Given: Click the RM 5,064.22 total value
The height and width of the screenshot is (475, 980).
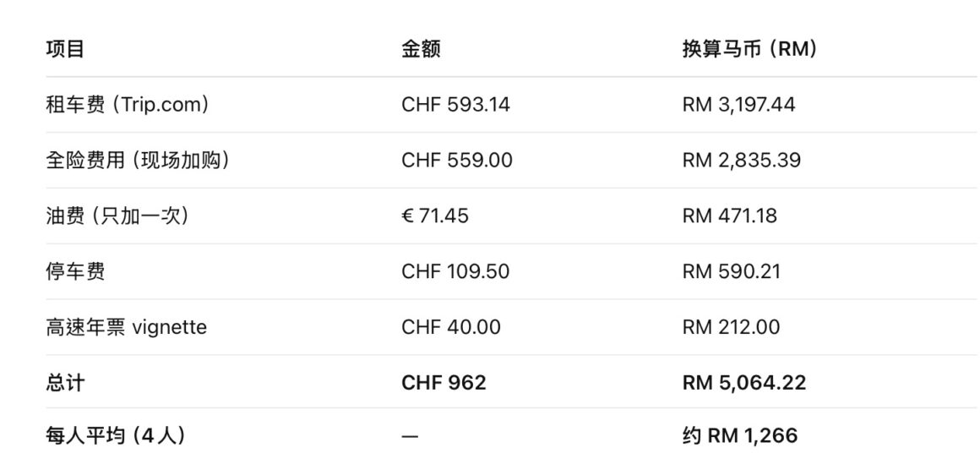Looking at the screenshot, I should 743,383.
